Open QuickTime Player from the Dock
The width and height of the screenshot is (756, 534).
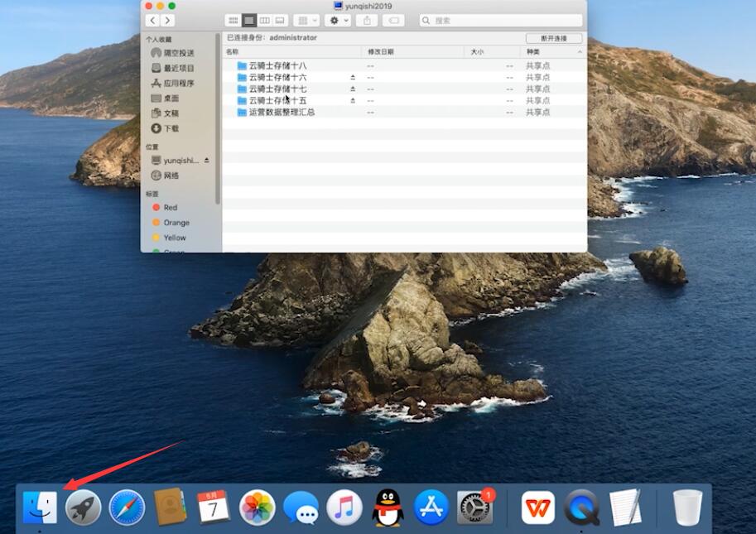click(x=581, y=508)
